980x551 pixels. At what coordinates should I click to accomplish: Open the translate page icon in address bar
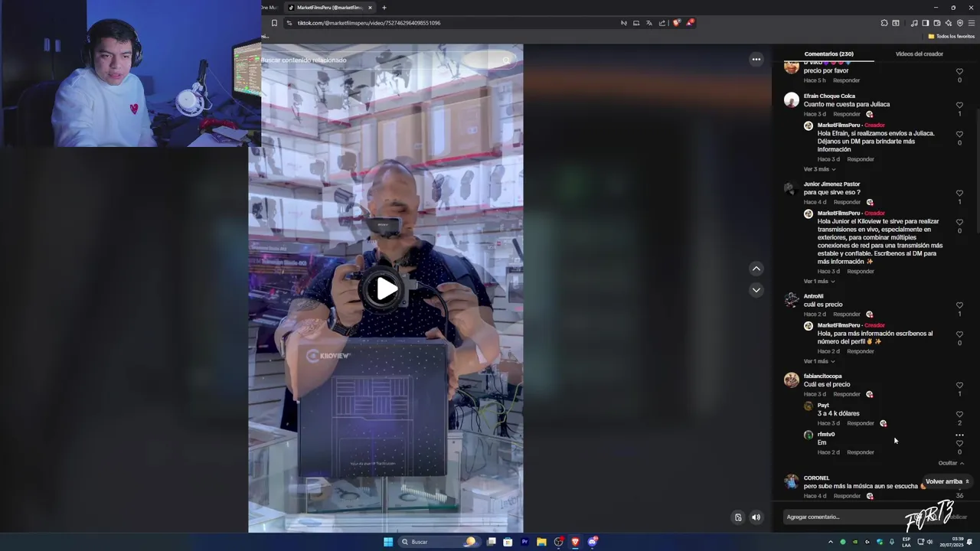[649, 23]
